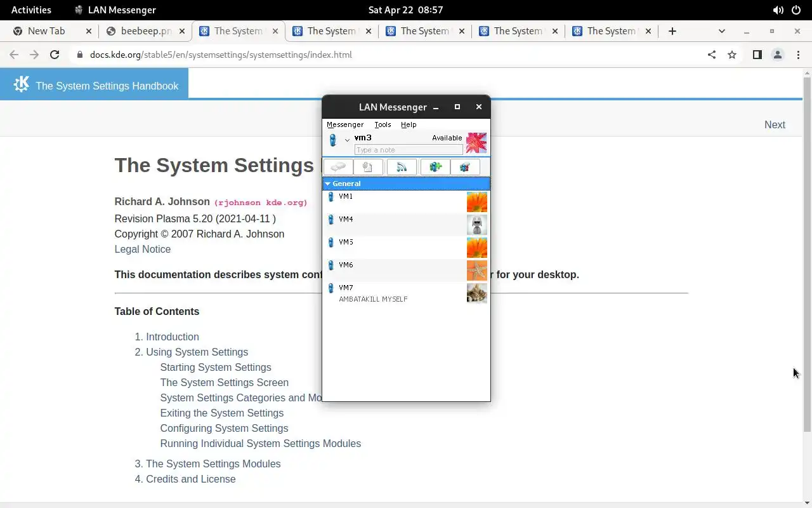Click VM7's cat avatar picture
Viewport: 812px width, 508px height.
[x=477, y=293]
